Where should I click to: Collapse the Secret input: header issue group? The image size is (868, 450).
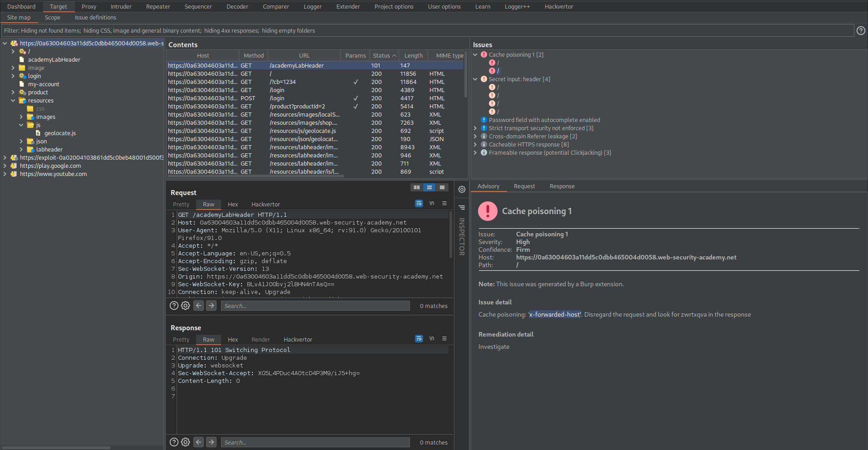pos(475,79)
